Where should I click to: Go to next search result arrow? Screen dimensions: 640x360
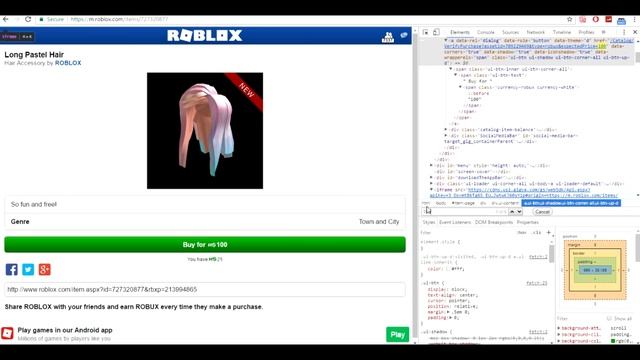tap(519, 211)
